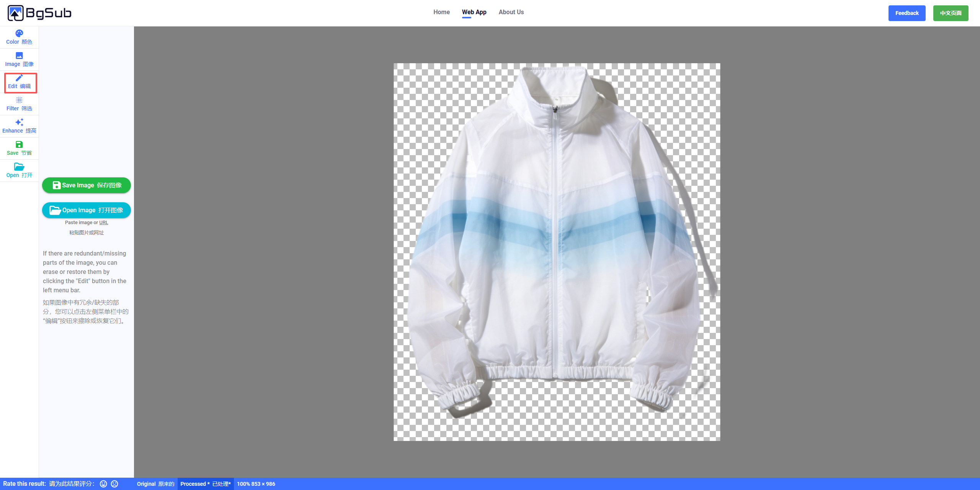This screenshot has width=980, height=490.
Task: Switch view to Processed image
Action: [x=206, y=484]
